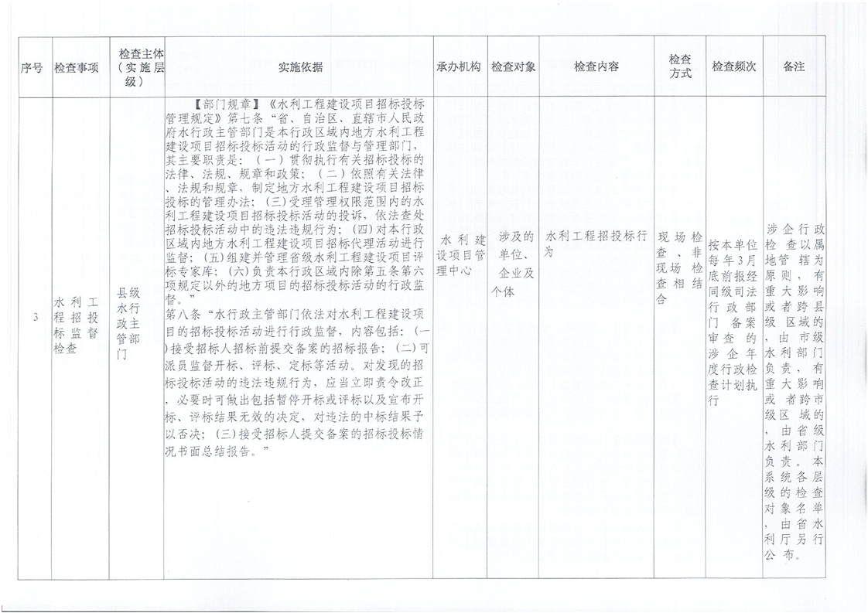
Task: Select the 实施依据 column header
Action: click(x=300, y=67)
